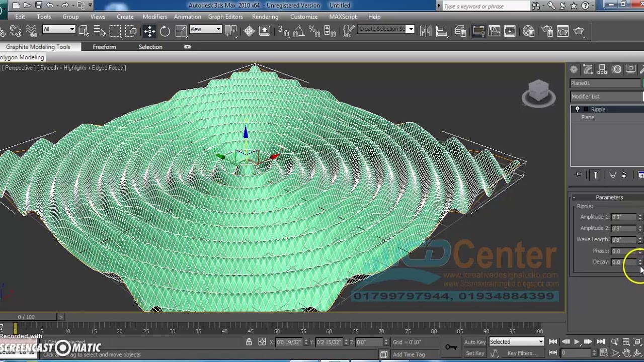Switch to the Freeform tab
This screenshot has height=362, width=644.
coord(104,47)
